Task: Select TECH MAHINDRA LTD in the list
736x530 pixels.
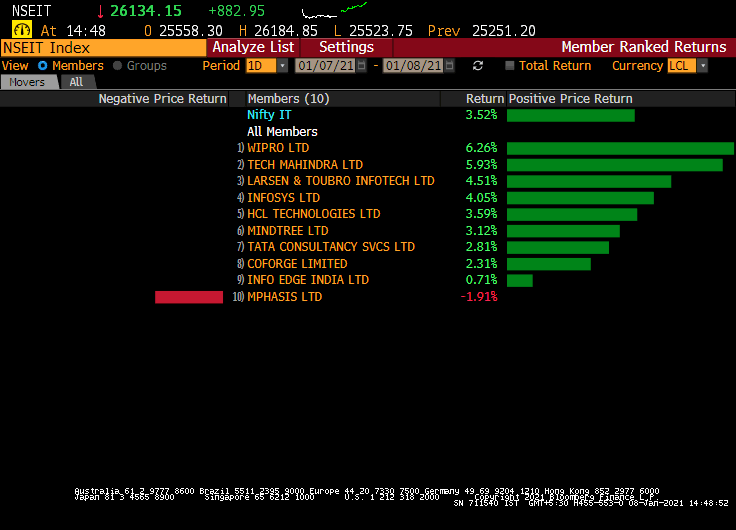Action: (x=305, y=165)
